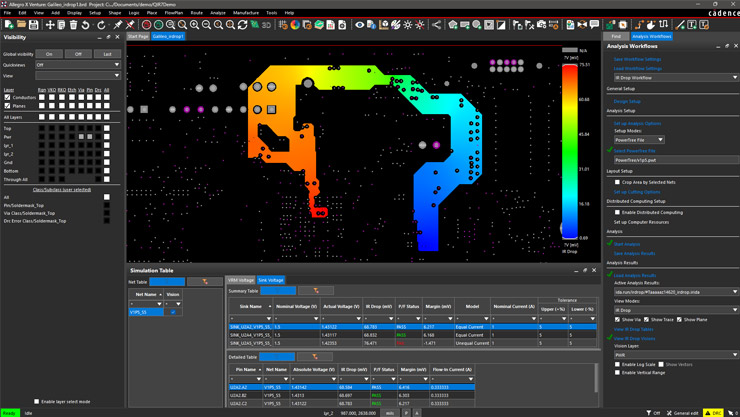Click the Undo arrow icon
740x417 pixels.
point(86,25)
